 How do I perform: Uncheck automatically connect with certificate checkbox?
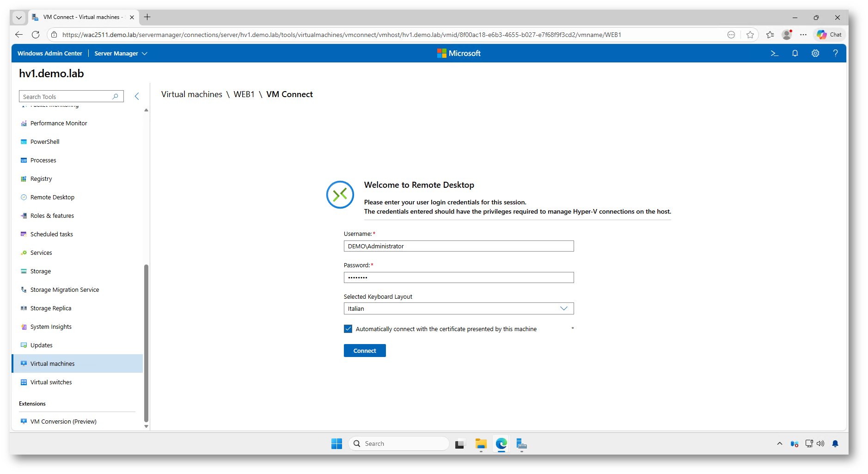(348, 329)
